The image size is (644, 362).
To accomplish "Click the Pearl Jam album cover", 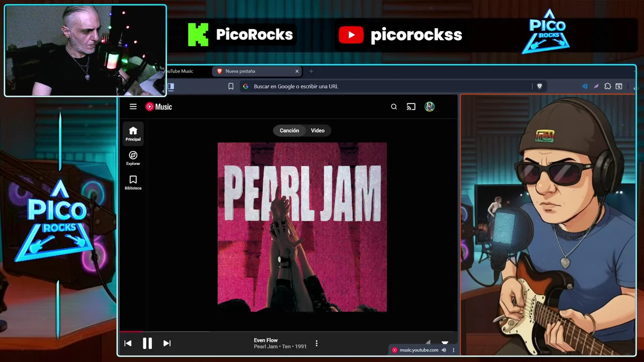I will pyautogui.click(x=302, y=227).
